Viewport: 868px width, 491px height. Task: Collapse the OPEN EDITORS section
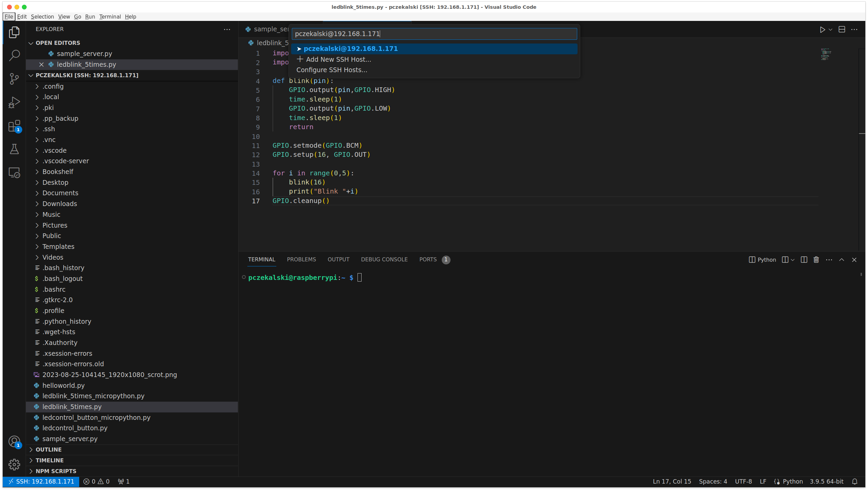click(x=58, y=43)
